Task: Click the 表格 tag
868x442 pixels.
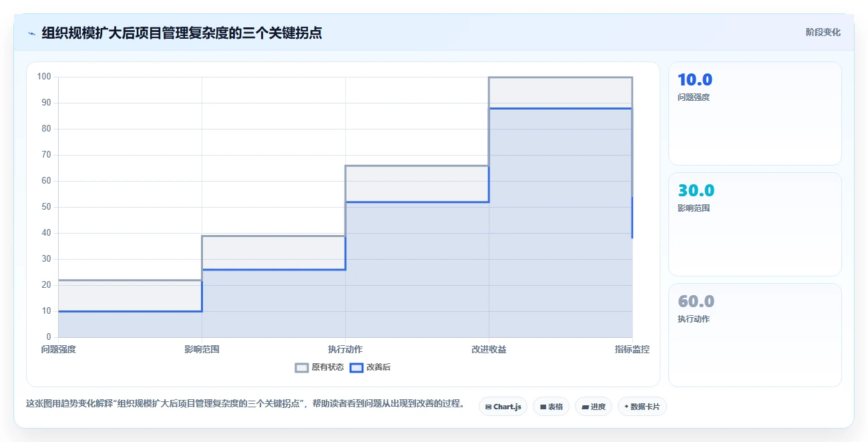Action: pyautogui.click(x=551, y=407)
